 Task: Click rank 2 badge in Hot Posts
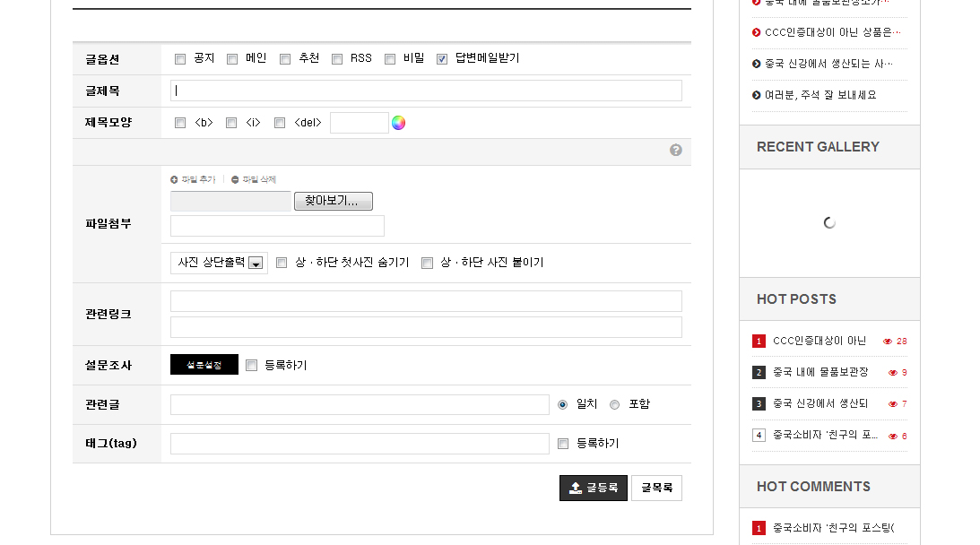click(759, 373)
